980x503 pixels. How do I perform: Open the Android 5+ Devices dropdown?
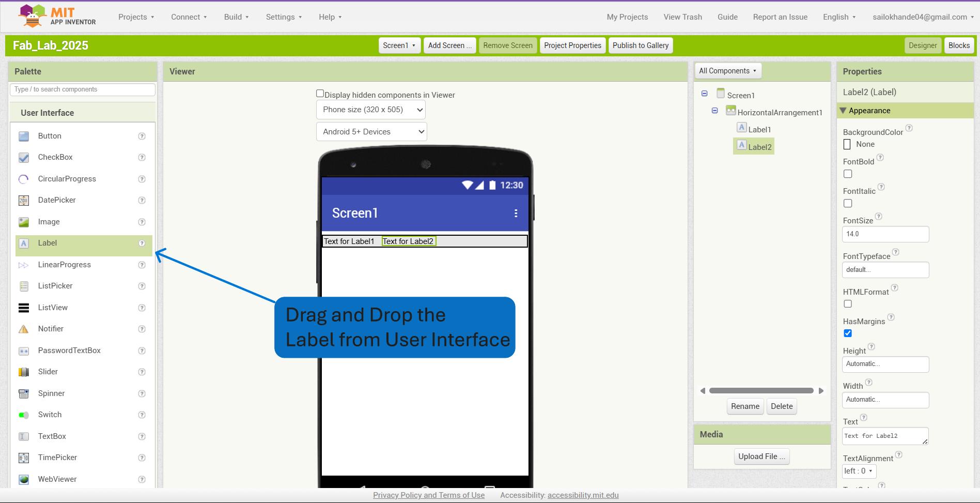click(x=371, y=131)
